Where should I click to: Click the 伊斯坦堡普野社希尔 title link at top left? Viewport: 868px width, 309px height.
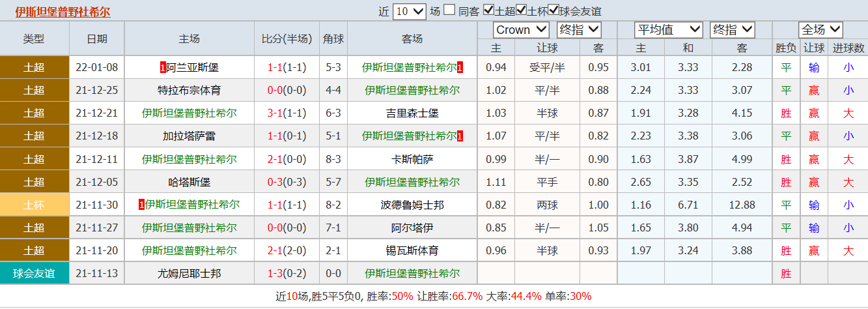coord(63,12)
